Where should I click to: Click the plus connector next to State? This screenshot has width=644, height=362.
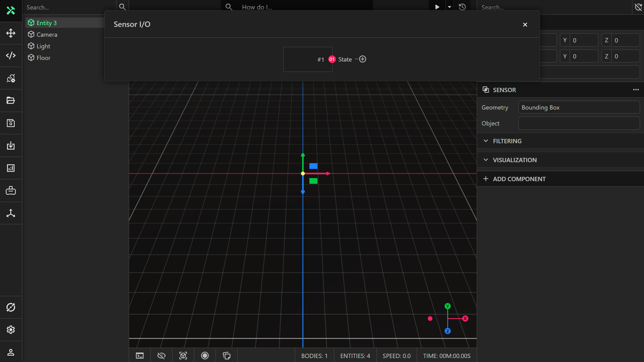coord(363,59)
